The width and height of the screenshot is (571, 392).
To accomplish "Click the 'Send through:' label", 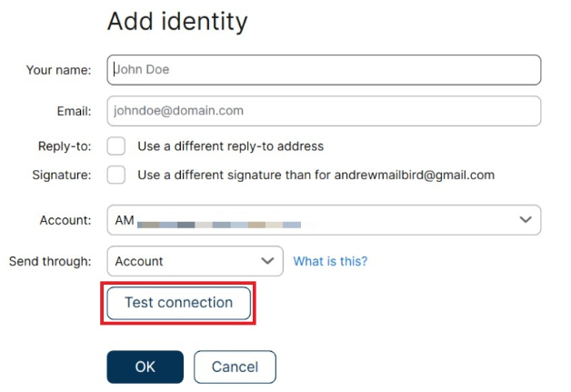I will [x=50, y=261].
